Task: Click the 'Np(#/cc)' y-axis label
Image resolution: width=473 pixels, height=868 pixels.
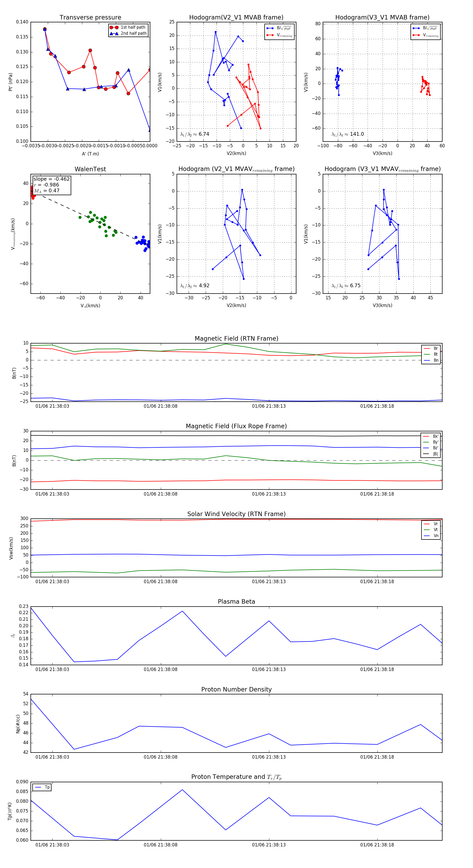Action: click(18, 724)
